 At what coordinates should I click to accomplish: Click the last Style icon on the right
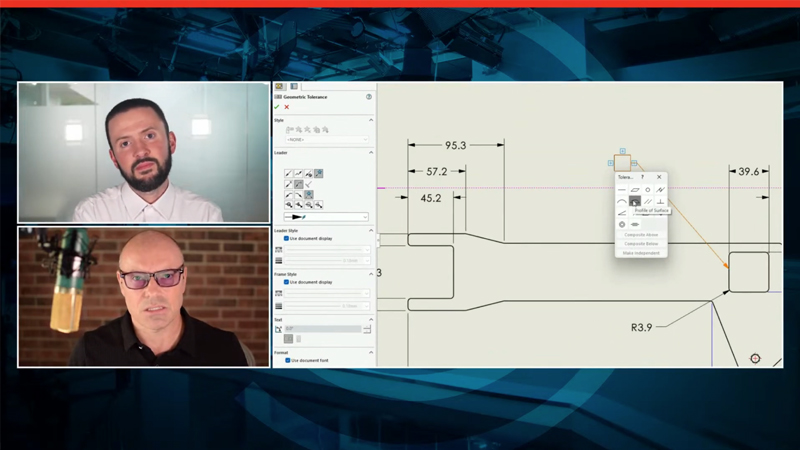click(x=326, y=130)
